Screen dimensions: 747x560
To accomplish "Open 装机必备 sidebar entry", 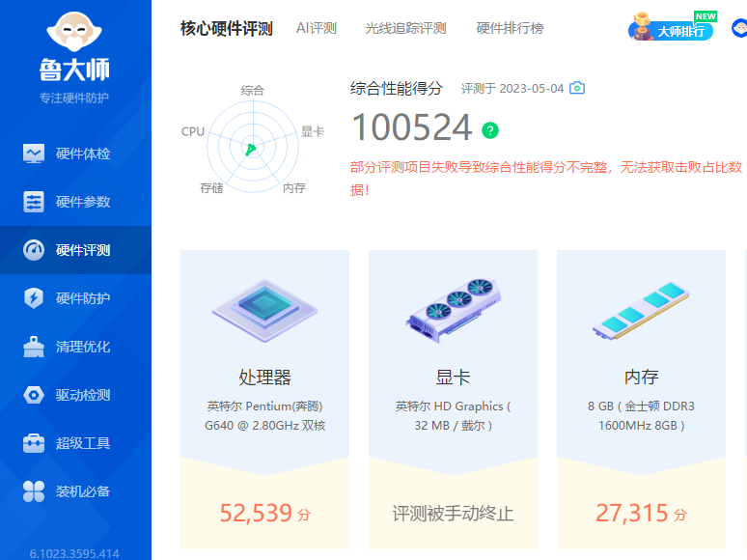I will pos(75,490).
